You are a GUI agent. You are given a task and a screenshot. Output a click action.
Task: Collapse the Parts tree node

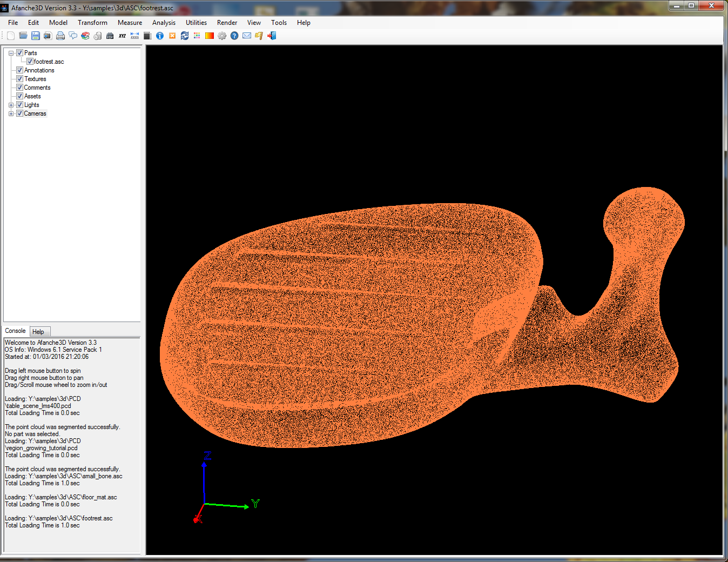11,53
